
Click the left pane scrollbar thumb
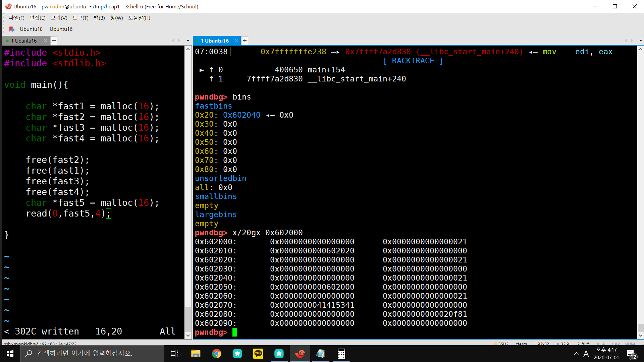pos(188,319)
